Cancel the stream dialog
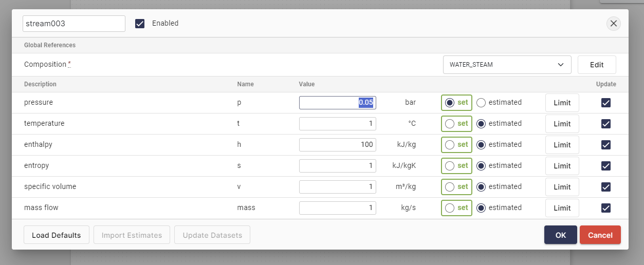644x265 pixels. point(600,235)
